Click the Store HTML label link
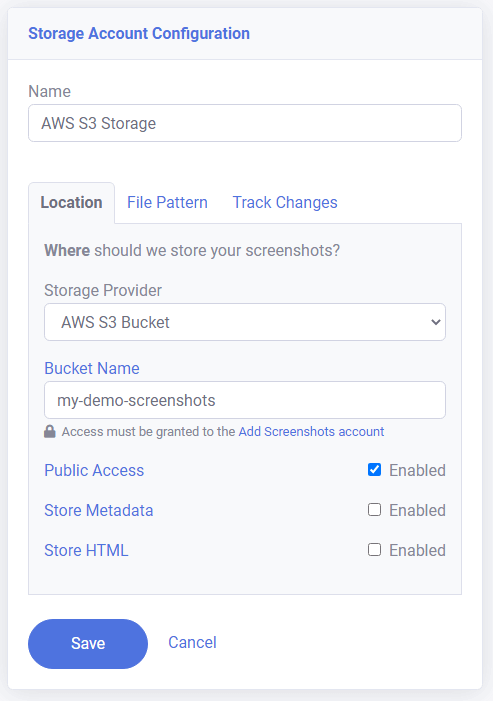This screenshot has height=701, width=493. [86, 550]
